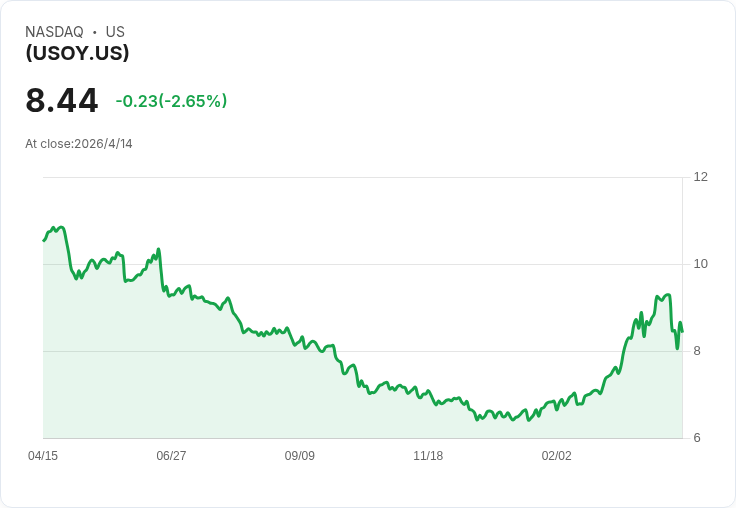736x508 pixels.
Task: Select the 11/18 date on the x-axis
Action: 428,456
